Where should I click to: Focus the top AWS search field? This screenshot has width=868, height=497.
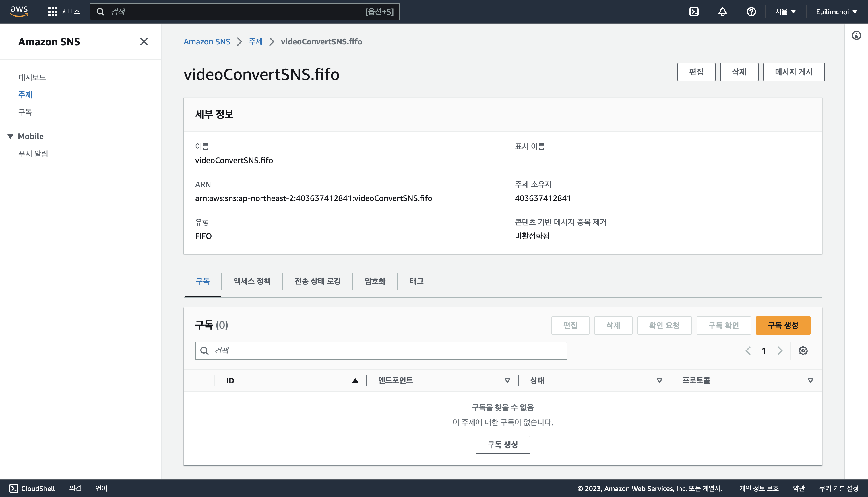(x=245, y=11)
